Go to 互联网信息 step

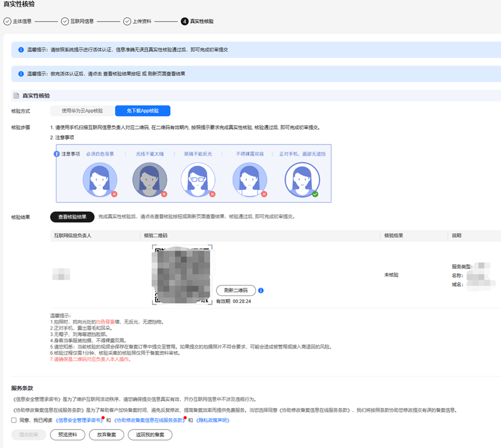[x=82, y=21]
